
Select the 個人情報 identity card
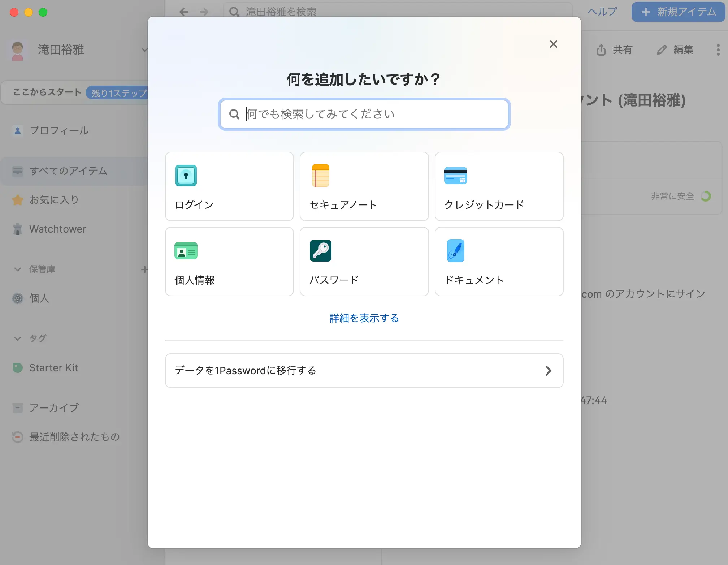229,262
